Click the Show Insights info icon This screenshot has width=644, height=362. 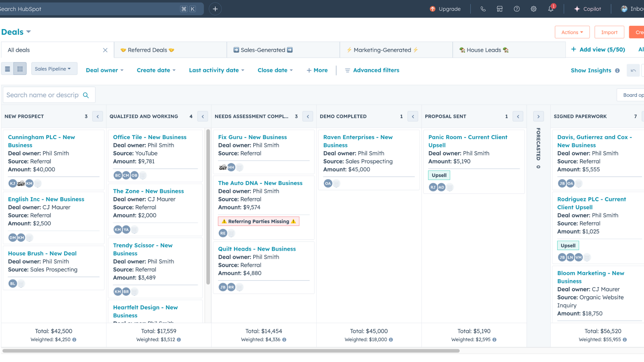(x=617, y=70)
